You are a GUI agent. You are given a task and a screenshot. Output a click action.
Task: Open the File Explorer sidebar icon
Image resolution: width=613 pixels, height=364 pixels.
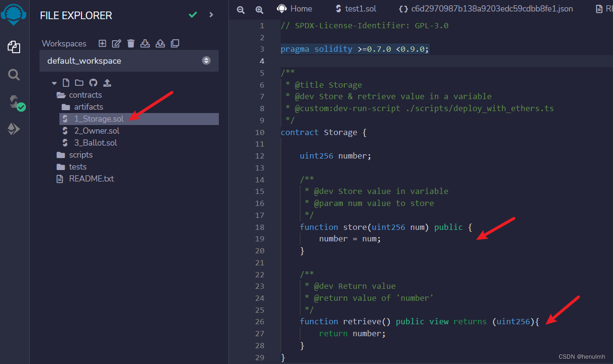click(14, 47)
